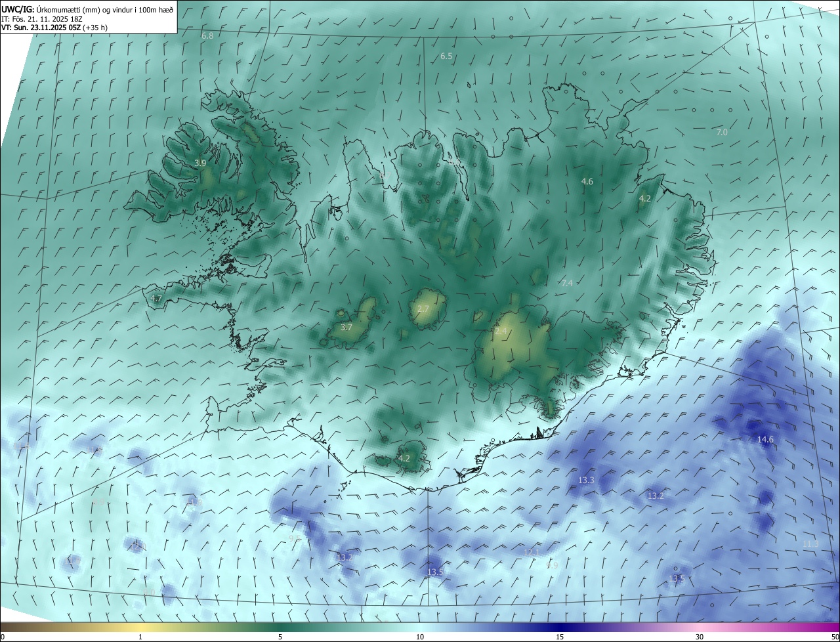The width and height of the screenshot is (840, 642).
Task: Click the 4.7 value on the Snæfellsnes peninsula
Action: click(156, 299)
